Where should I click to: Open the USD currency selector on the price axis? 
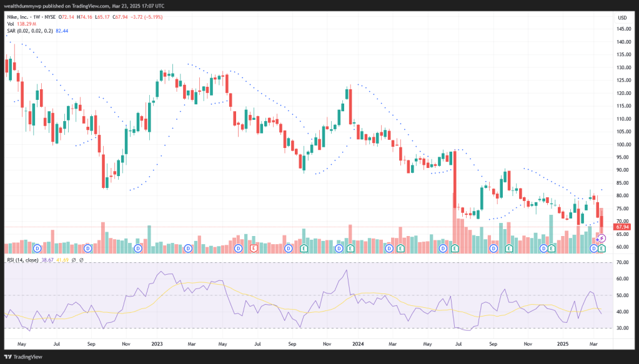point(622,17)
